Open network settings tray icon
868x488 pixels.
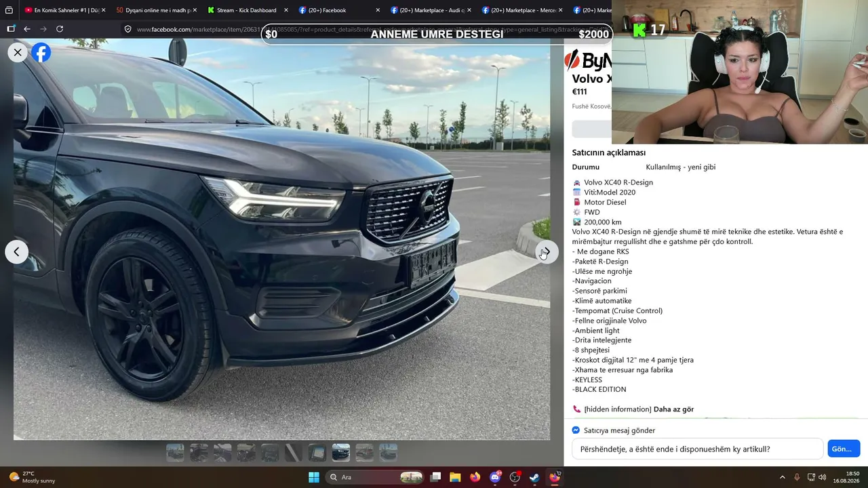point(811,477)
